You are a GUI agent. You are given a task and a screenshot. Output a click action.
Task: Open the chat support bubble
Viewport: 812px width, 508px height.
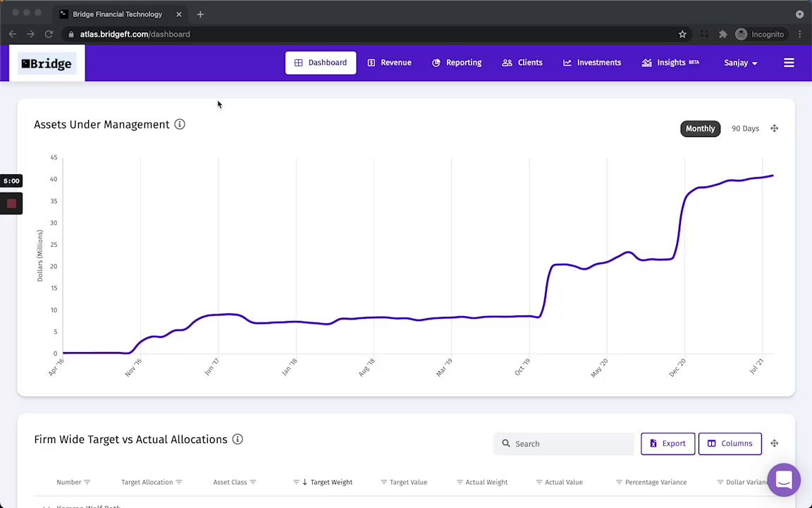click(x=784, y=480)
